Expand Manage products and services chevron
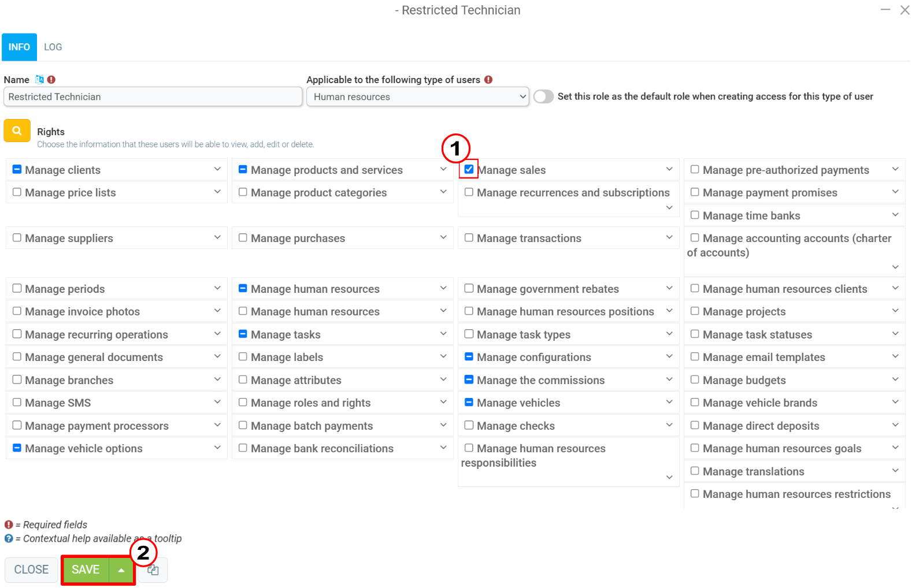Image resolution: width=912 pixels, height=588 pixels. 443,169
